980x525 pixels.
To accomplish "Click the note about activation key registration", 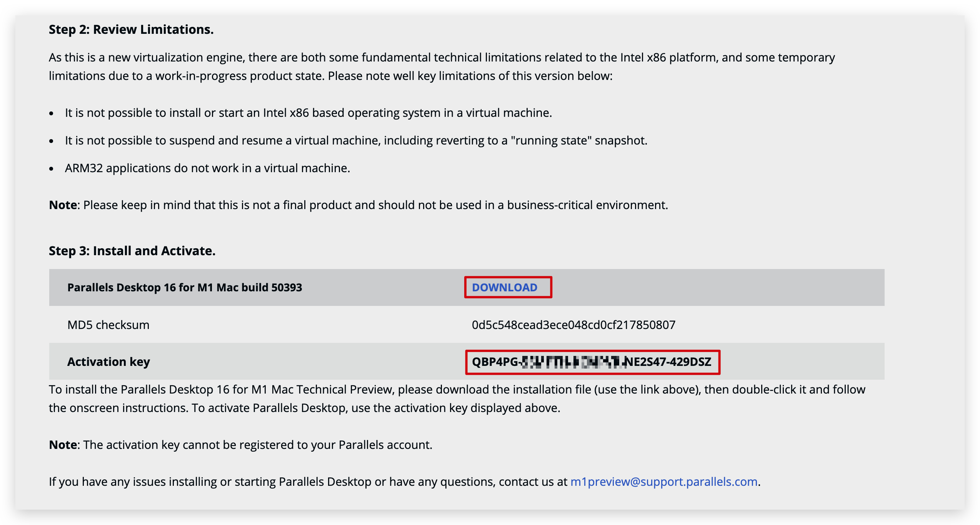I will (x=241, y=445).
